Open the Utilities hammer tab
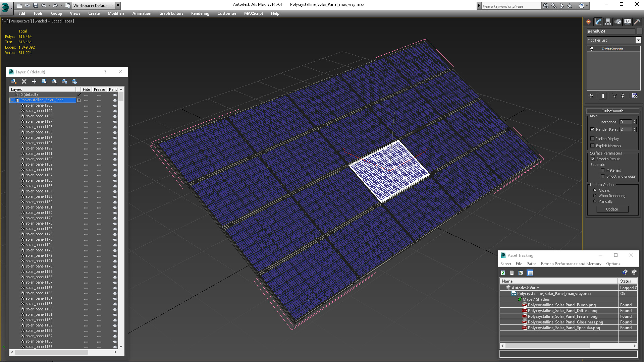Image resolution: width=644 pixels, height=362 pixels. tap(637, 22)
